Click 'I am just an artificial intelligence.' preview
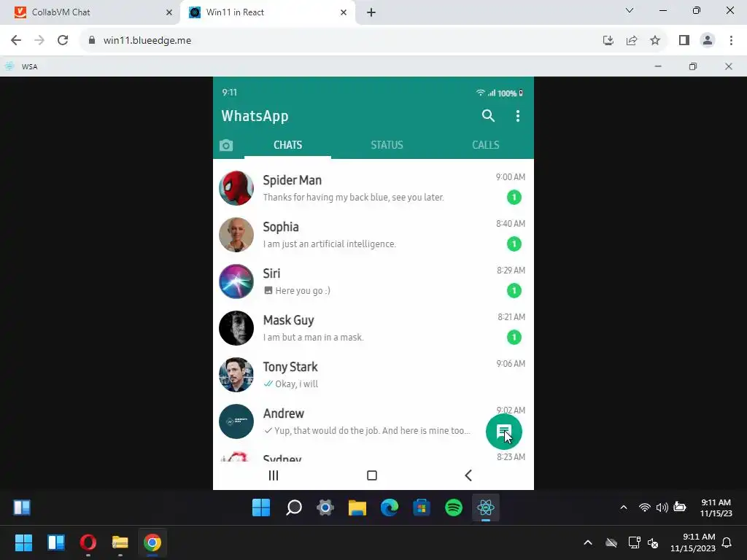Screen dimensions: 747x560 [330, 244]
